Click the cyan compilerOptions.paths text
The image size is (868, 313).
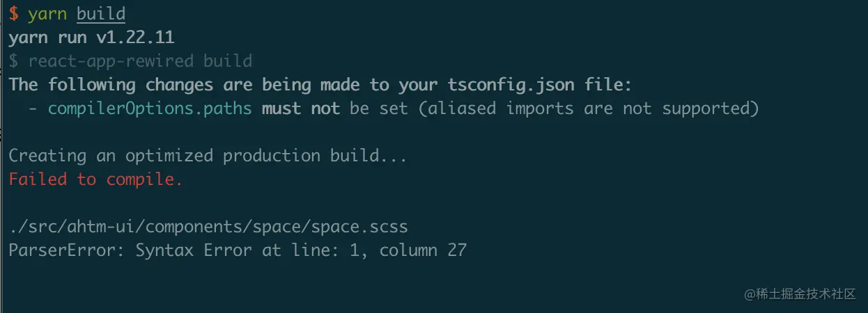(150, 109)
